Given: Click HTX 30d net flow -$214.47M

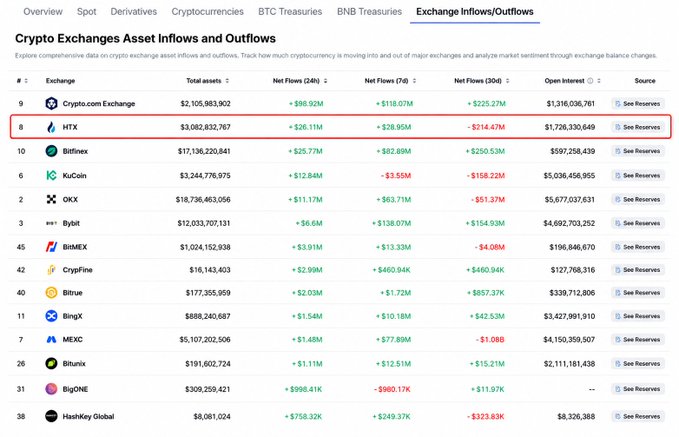Looking at the screenshot, I should click(486, 127).
